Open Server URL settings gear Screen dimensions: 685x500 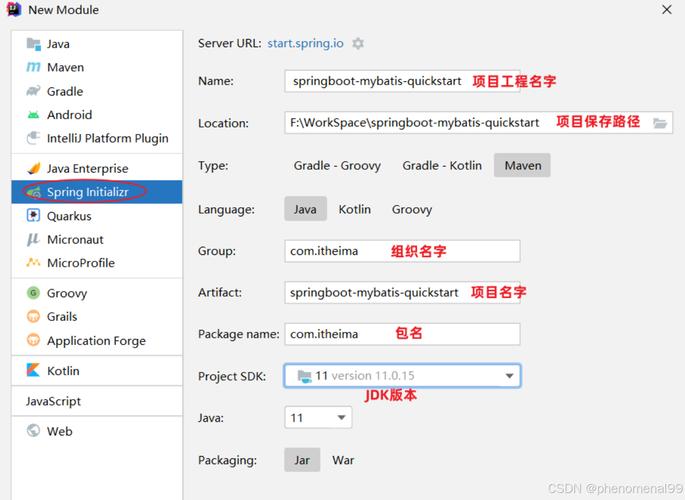tap(358, 44)
